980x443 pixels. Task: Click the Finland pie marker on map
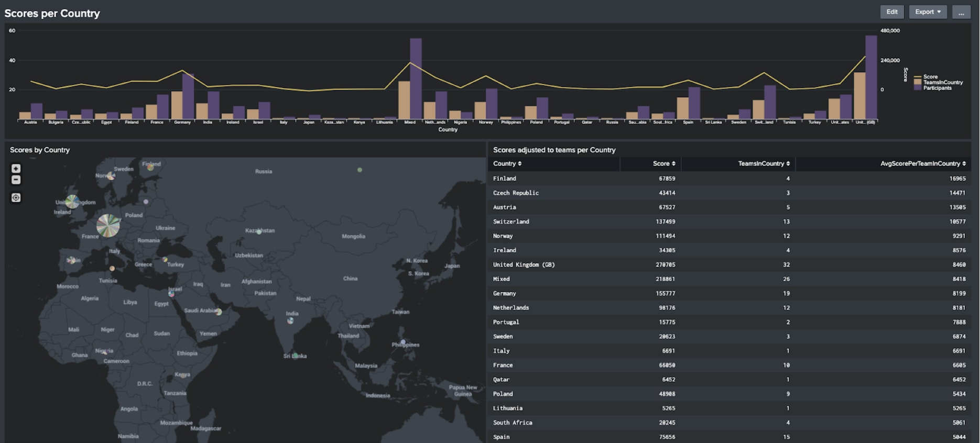click(150, 167)
